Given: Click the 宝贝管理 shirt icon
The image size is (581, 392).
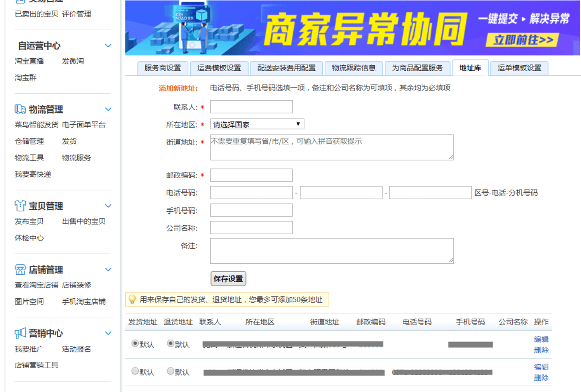Looking at the screenshot, I should (x=20, y=206).
